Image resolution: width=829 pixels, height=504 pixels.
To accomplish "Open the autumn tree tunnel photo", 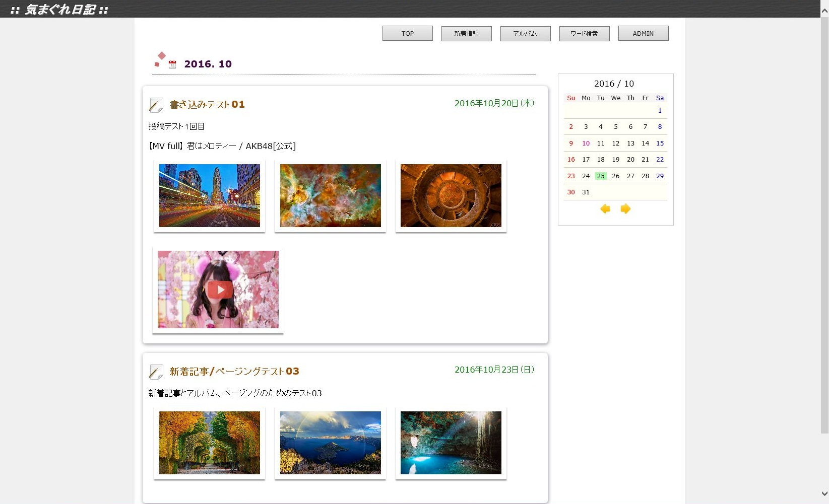I will tap(210, 443).
